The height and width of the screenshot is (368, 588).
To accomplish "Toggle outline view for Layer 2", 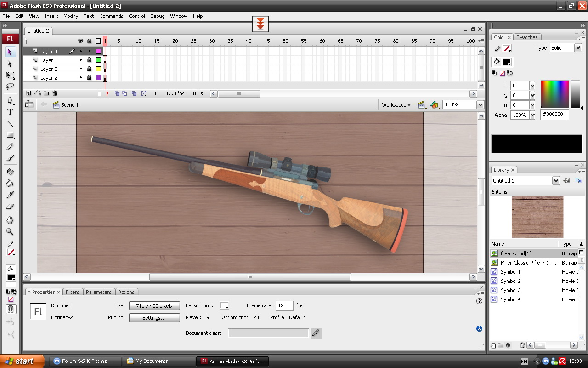I will pyautogui.click(x=98, y=78).
